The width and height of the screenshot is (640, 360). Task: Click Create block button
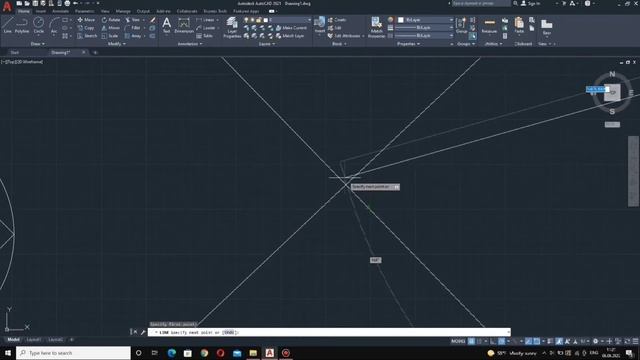337,20
